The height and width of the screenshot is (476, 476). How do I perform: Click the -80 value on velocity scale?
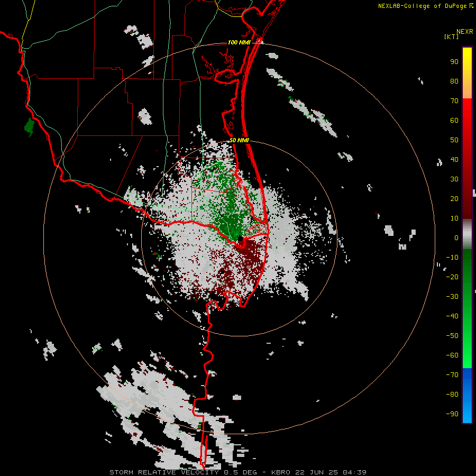(452, 395)
